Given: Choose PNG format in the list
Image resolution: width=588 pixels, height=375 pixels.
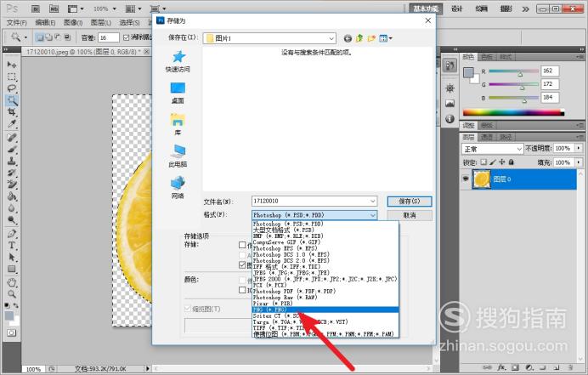Looking at the screenshot, I should 325,310.
